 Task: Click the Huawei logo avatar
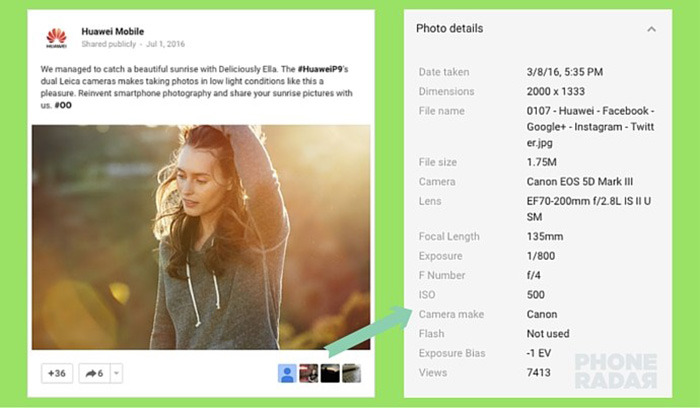[x=56, y=37]
